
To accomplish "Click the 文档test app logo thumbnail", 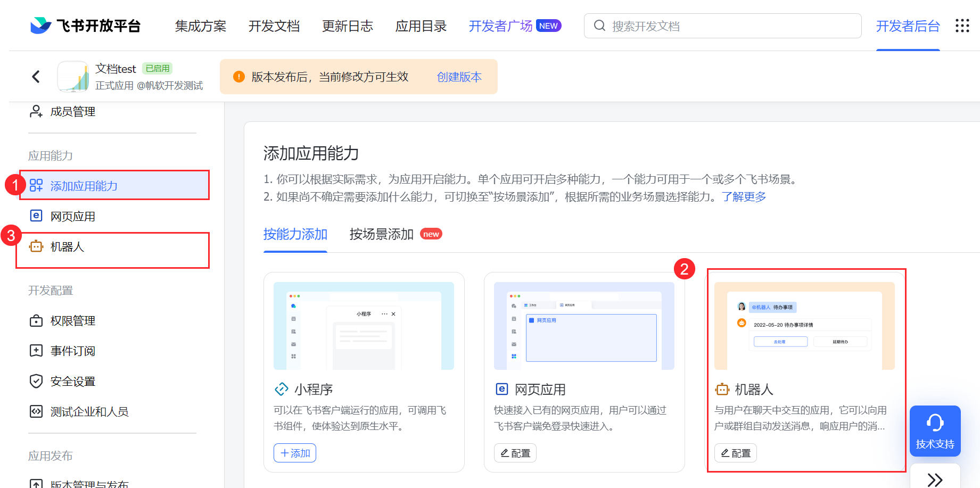I will click(x=73, y=77).
